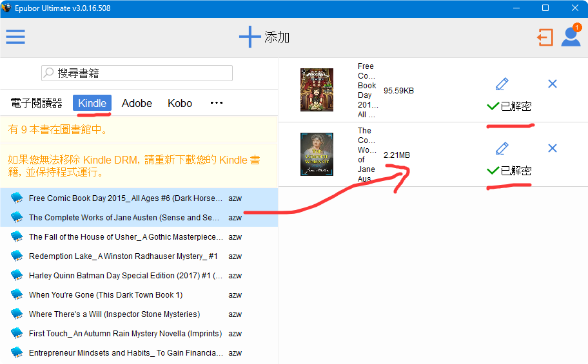Select When You're Gone book row
The width and height of the screenshot is (588, 364).
point(139,294)
